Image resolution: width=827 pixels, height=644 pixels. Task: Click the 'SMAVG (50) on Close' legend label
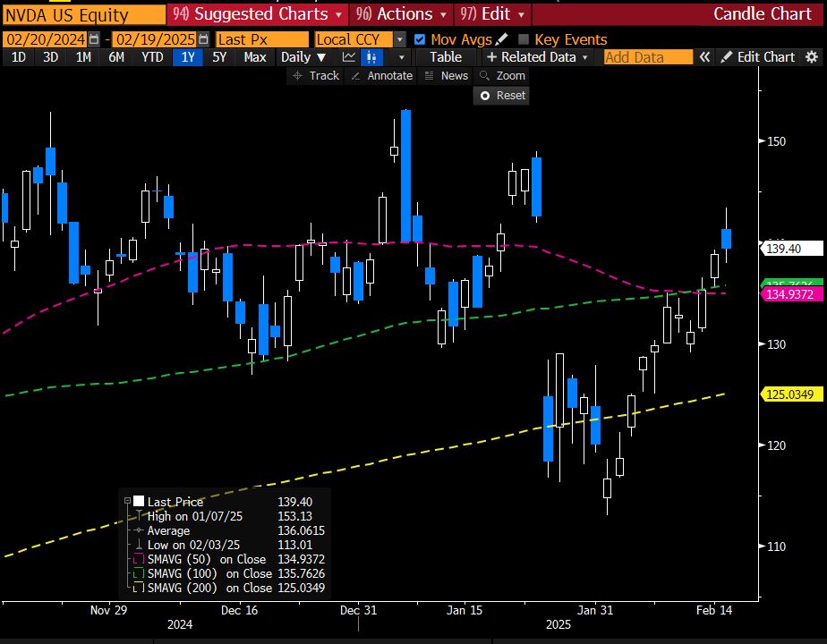point(206,559)
